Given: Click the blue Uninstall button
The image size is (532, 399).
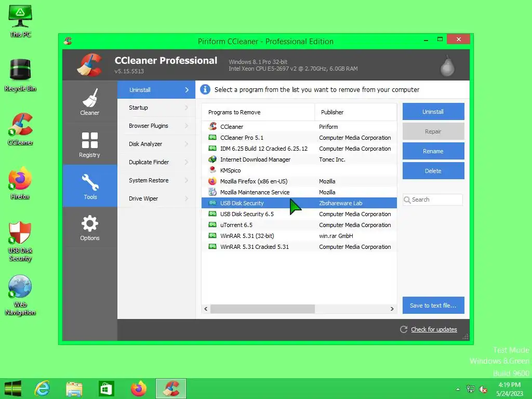Looking at the screenshot, I should [433, 112].
